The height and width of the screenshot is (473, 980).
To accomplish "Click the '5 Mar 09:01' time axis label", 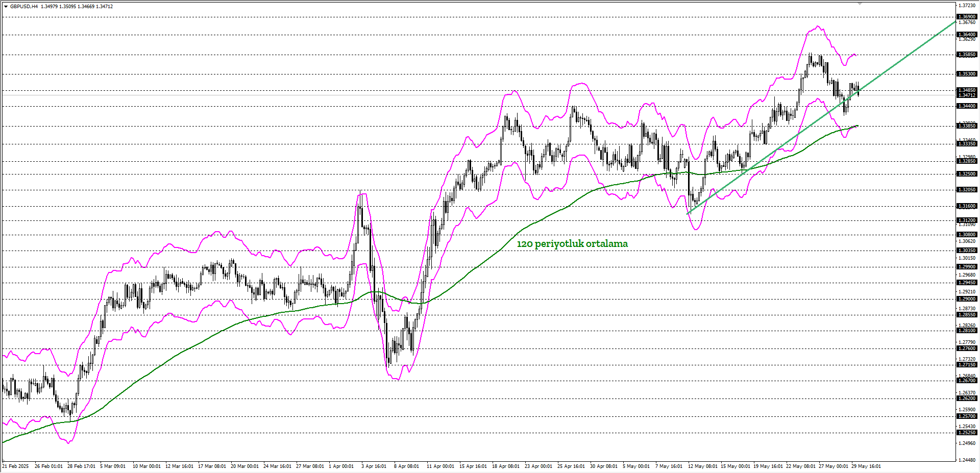I will tap(113, 466).
